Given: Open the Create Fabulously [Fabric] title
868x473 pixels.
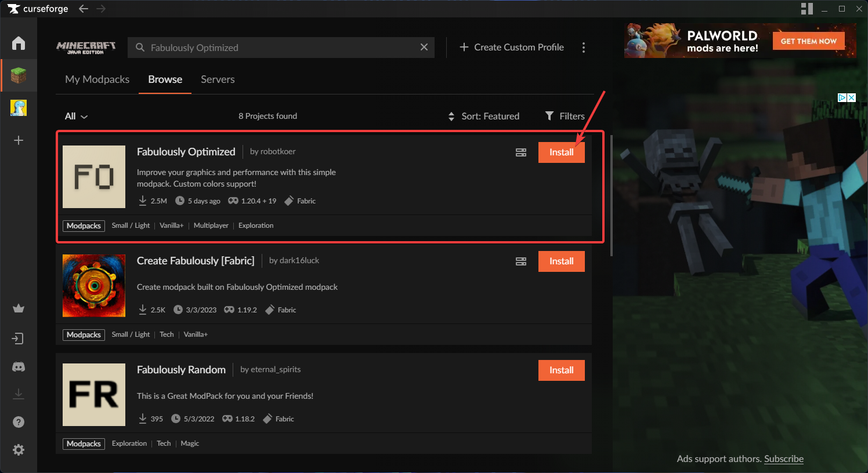Looking at the screenshot, I should [196, 261].
